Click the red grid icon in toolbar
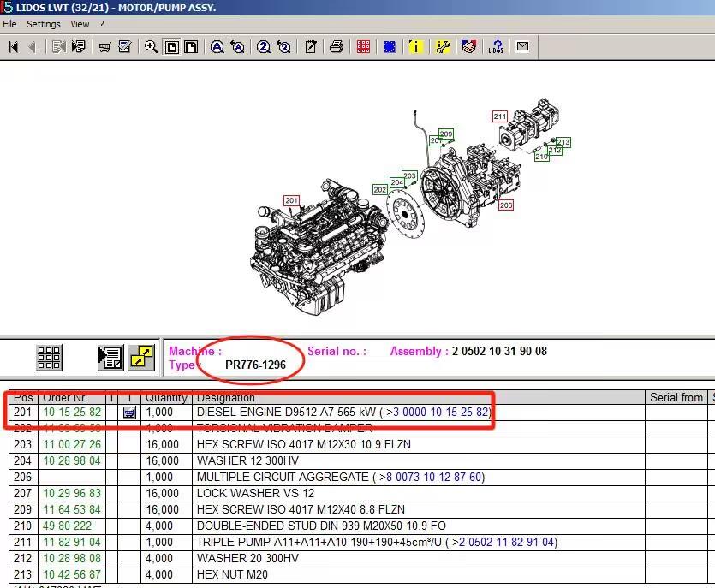Screen dimensions: 715x588 click(363, 46)
